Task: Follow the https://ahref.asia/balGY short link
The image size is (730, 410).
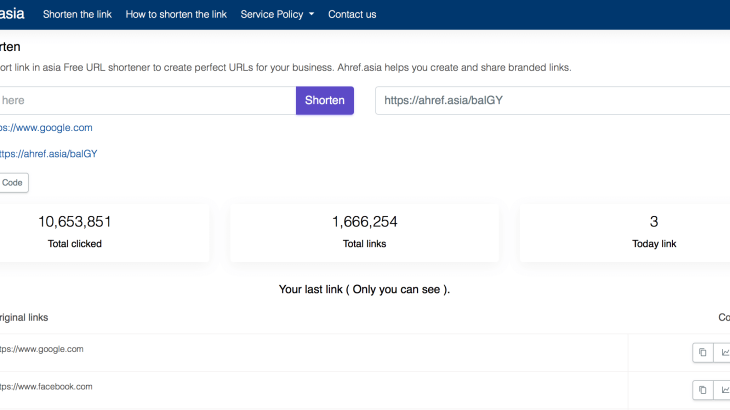Action: (48, 154)
